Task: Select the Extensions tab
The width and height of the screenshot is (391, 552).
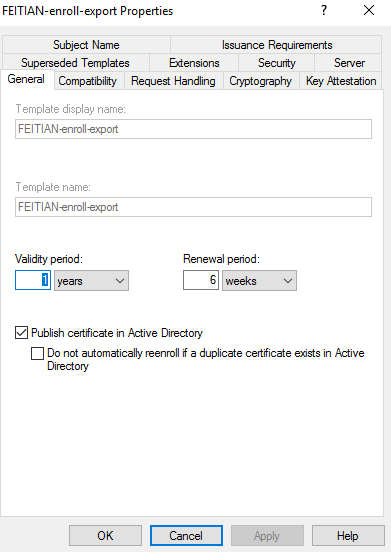Action: point(194,63)
